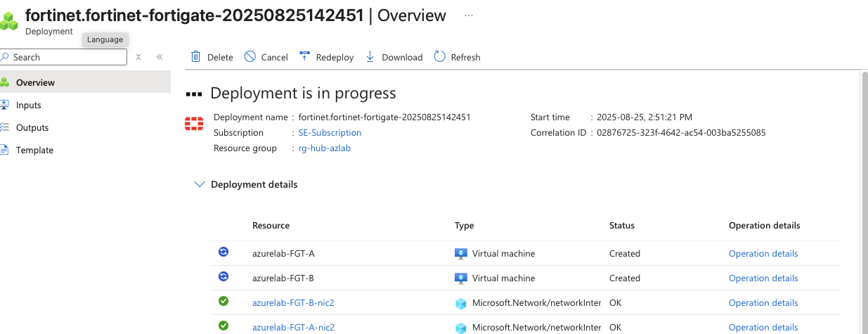View Operation details for azurelab-FGT-A
The image size is (868, 334).
[763, 254]
